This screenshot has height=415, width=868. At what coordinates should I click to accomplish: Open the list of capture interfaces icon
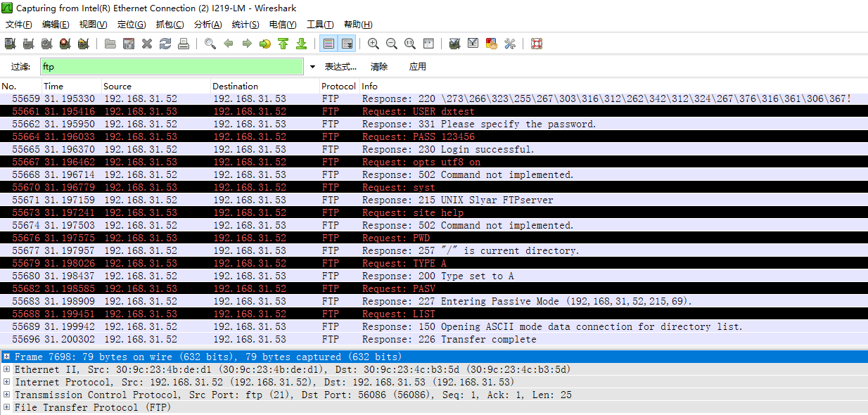(x=10, y=44)
